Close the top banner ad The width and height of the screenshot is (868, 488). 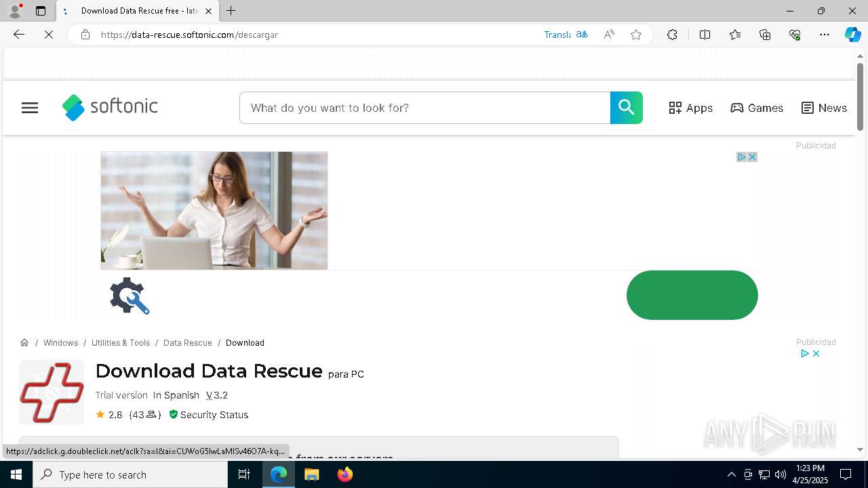752,157
